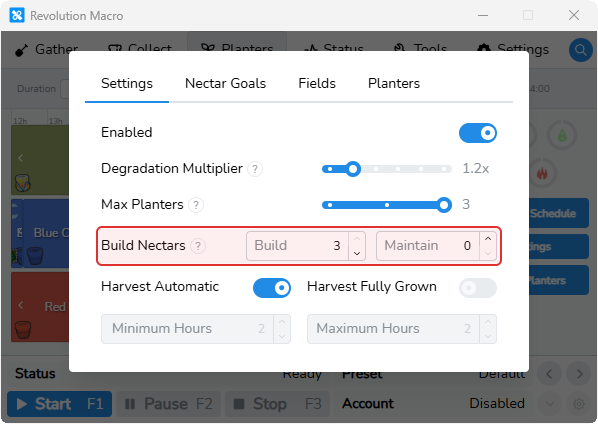
Task: Click the Pause F2 button
Action: click(169, 404)
